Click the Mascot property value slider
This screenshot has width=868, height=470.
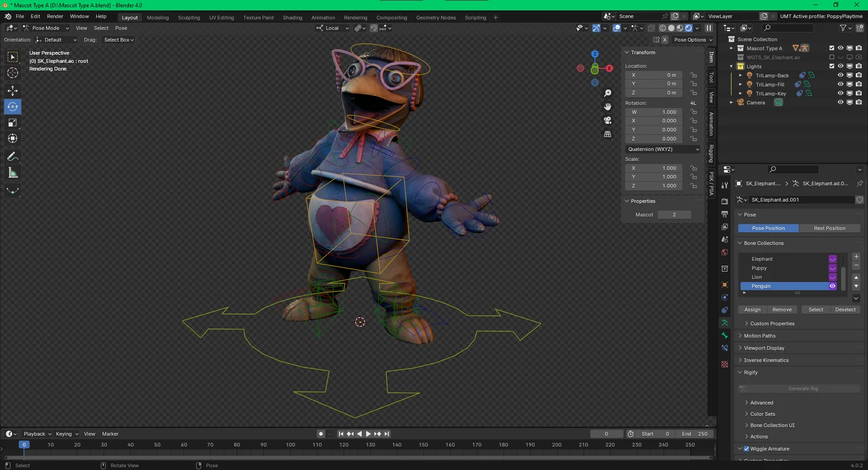click(674, 215)
